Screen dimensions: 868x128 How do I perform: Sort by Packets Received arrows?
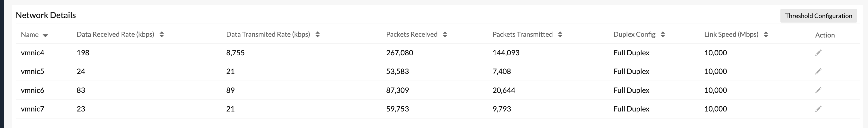(x=445, y=34)
